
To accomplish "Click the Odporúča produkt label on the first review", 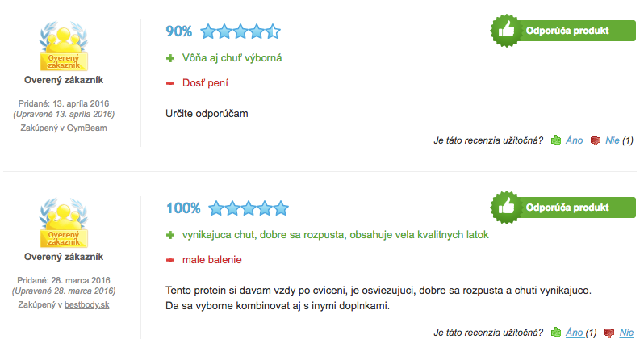I will point(567,31).
